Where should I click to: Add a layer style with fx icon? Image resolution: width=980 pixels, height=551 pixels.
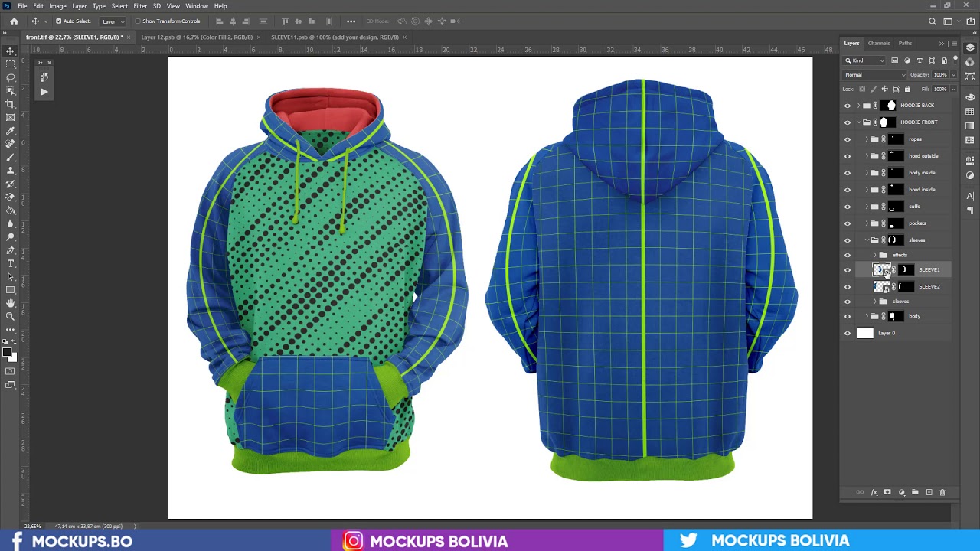[x=874, y=492]
